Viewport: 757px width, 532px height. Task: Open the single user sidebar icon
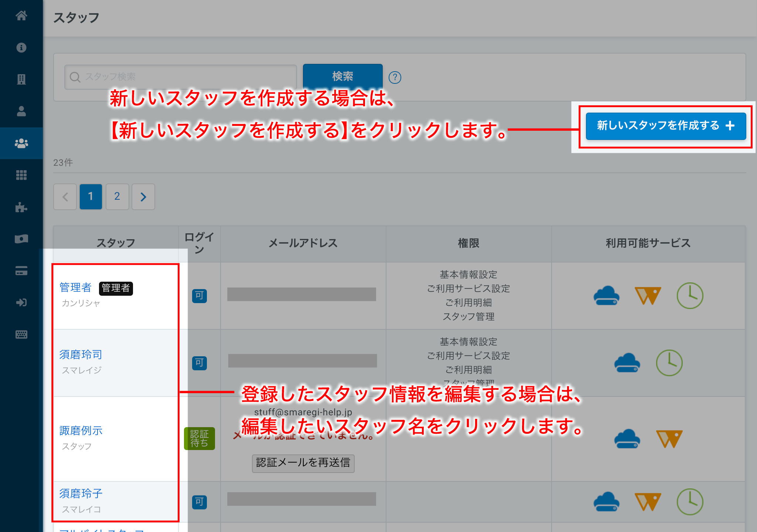pyautogui.click(x=21, y=111)
